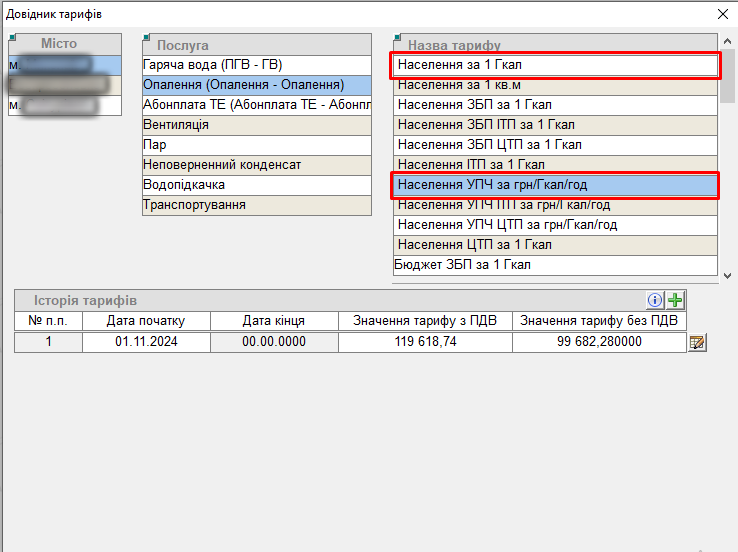738x552 pixels.
Task: Click the Значення тарифу з ПДВ header
Action: (x=425, y=321)
